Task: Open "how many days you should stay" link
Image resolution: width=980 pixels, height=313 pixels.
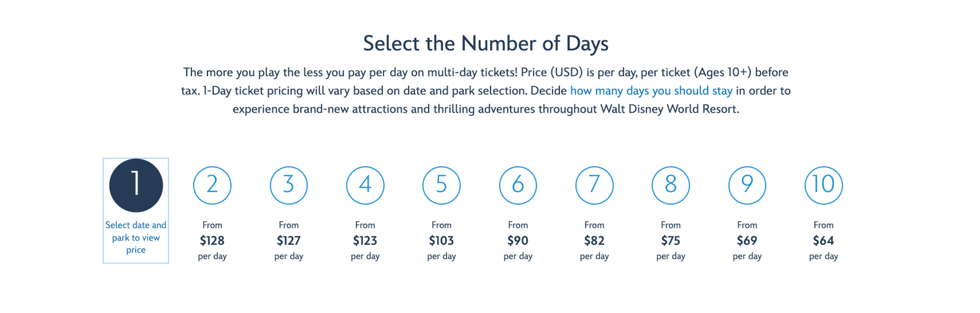Action: point(651,91)
